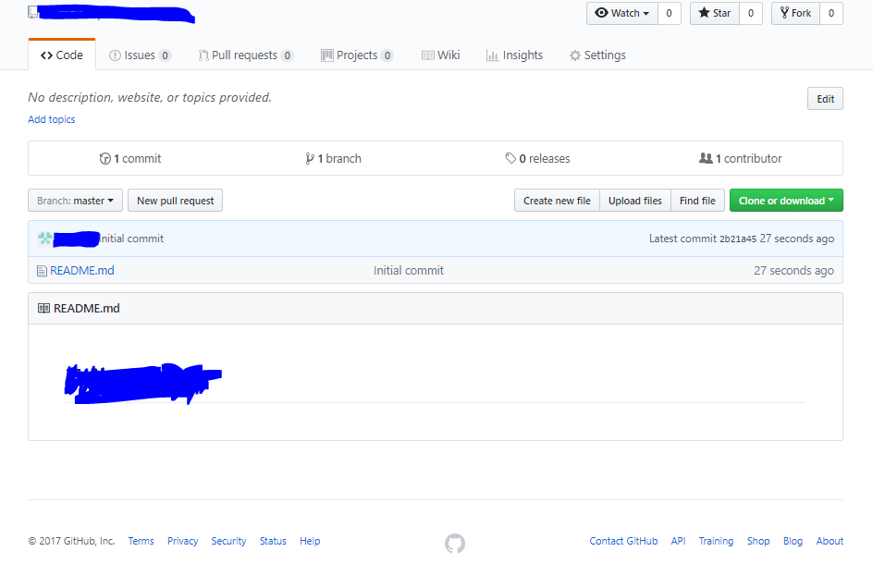Click the Edit description button
873x588 pixels.
pos(825,99)
